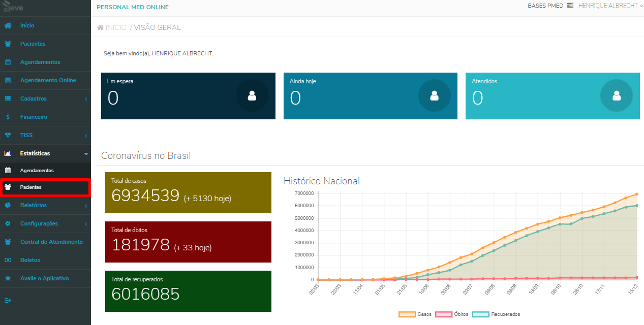Viewport: 644px width, 325px height.
Task: Open Boletos menu item
Action: (45, 260)
